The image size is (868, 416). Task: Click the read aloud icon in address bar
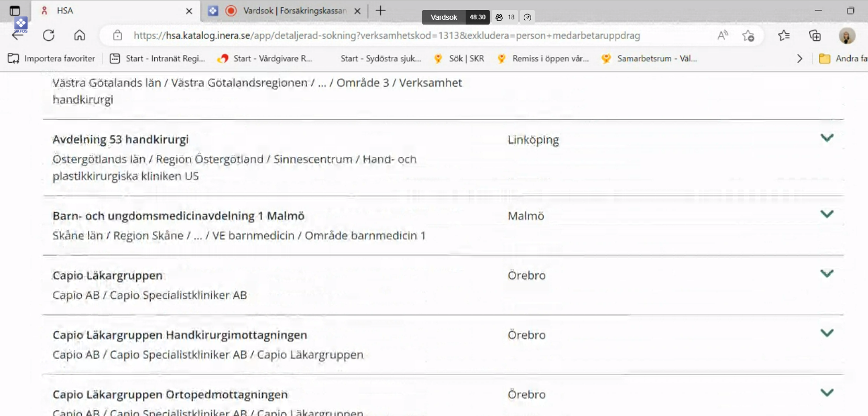[723, 36]
